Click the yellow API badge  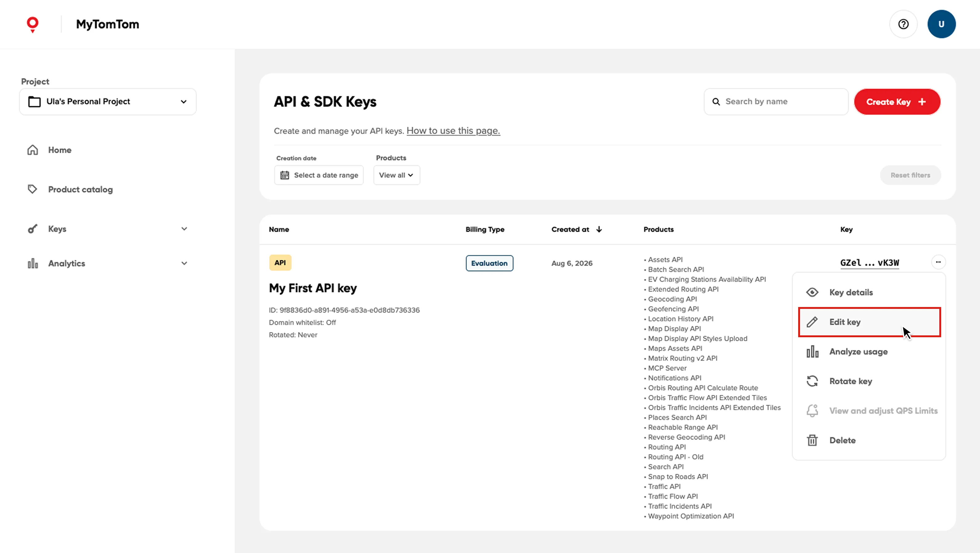[x=280, y=263]
